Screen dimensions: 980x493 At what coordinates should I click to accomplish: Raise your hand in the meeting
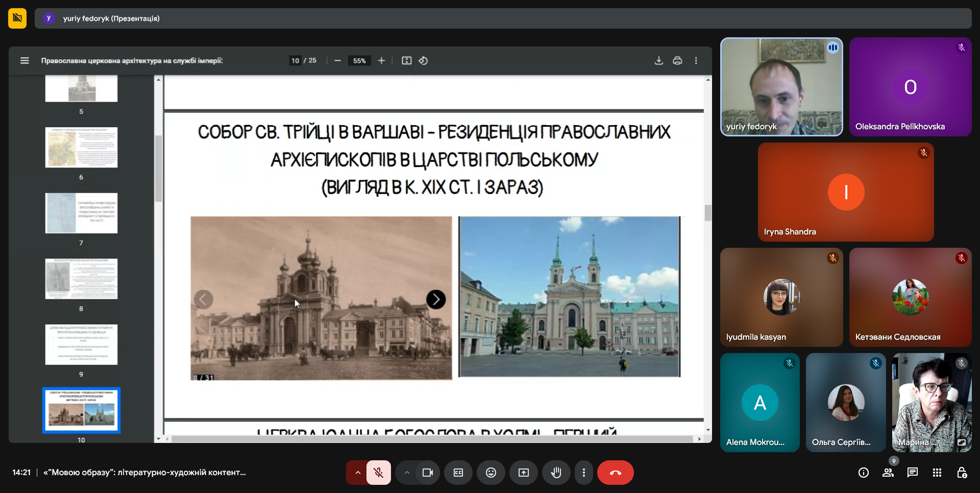click(556, 473)
